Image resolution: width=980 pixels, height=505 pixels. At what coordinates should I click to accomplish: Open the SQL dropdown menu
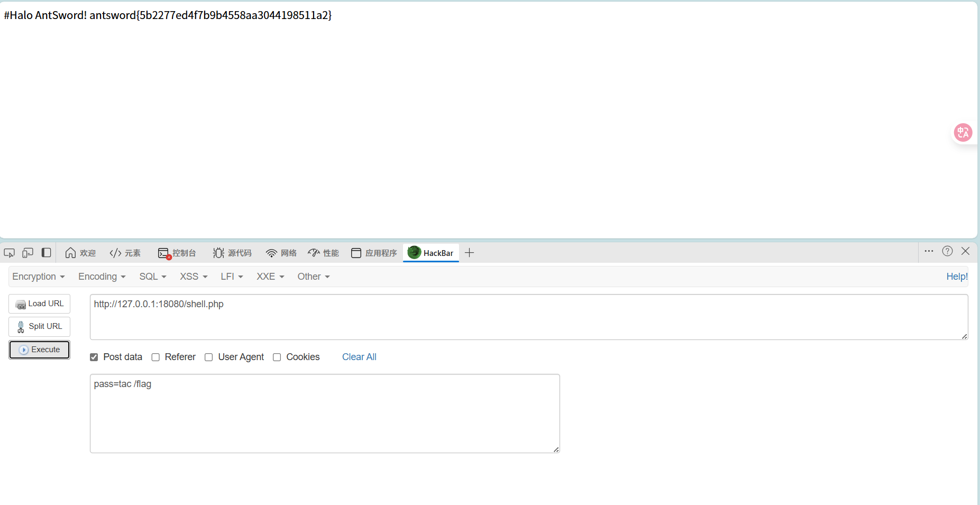152,277
